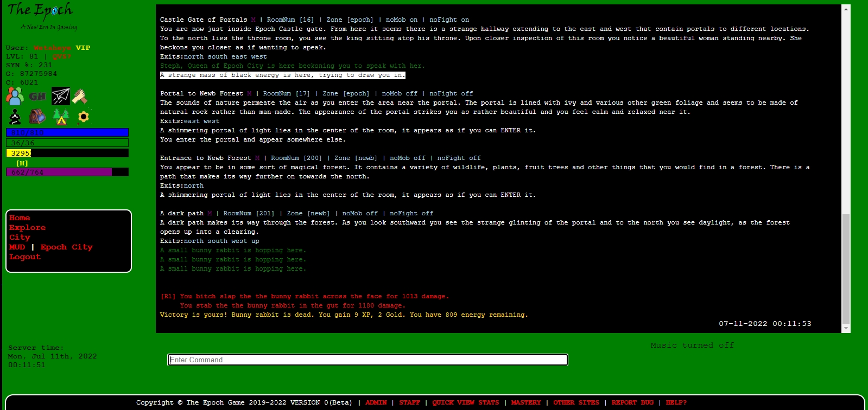Click the handshake icon

[x=80, y=97]
